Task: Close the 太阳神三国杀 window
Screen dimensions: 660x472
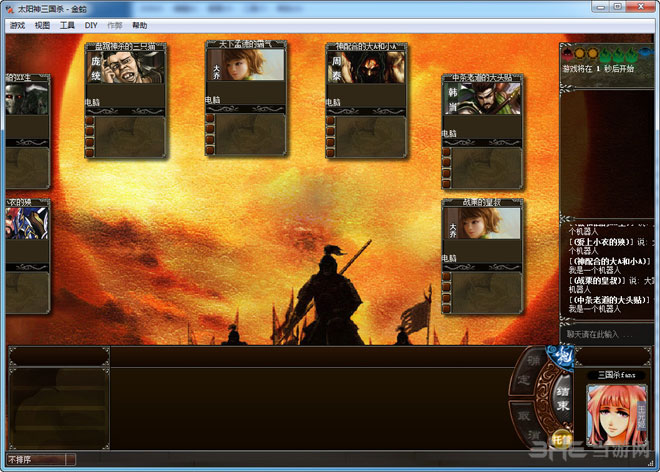Action: point(641,7)
